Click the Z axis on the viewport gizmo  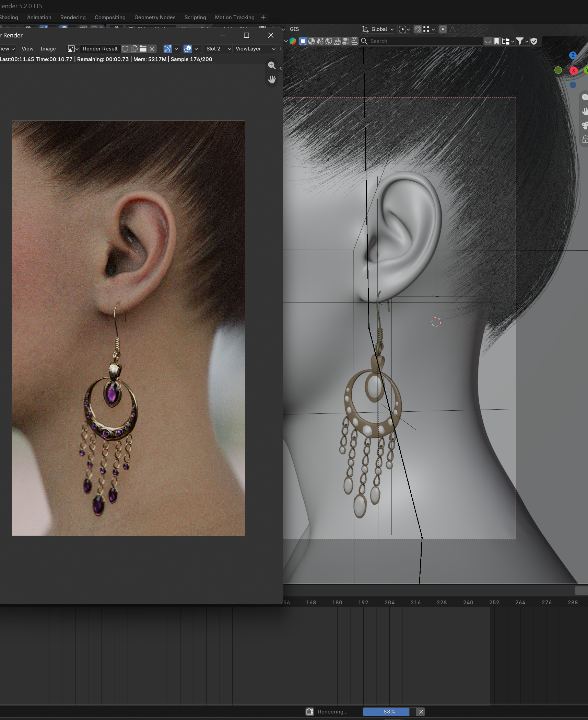tap(573, 55)
